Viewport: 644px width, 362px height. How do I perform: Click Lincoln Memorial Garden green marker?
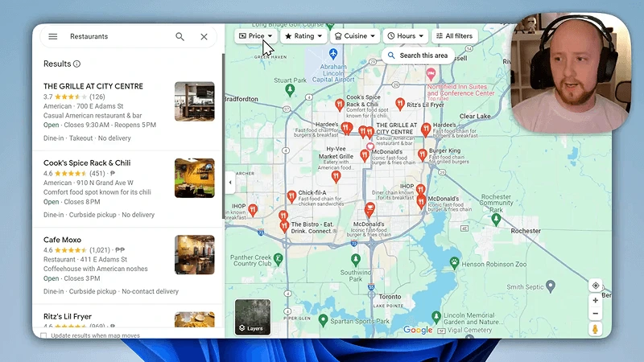click(436, 317)
